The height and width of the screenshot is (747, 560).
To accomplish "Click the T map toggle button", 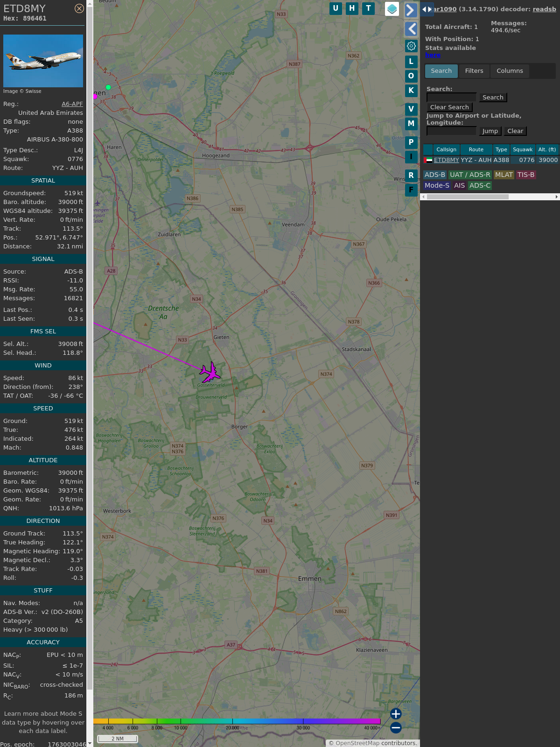I will tap(368, 8).
